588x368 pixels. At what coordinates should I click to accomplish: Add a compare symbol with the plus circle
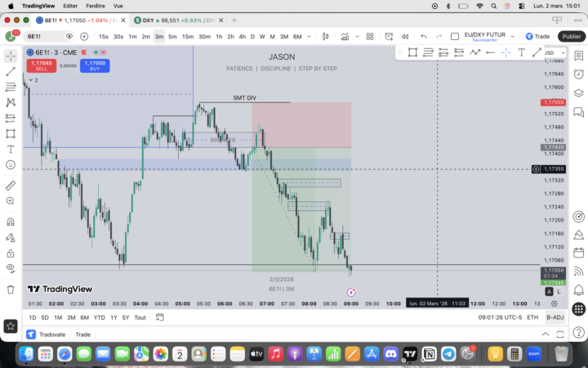pyautogui.click(x=84, y=37)
